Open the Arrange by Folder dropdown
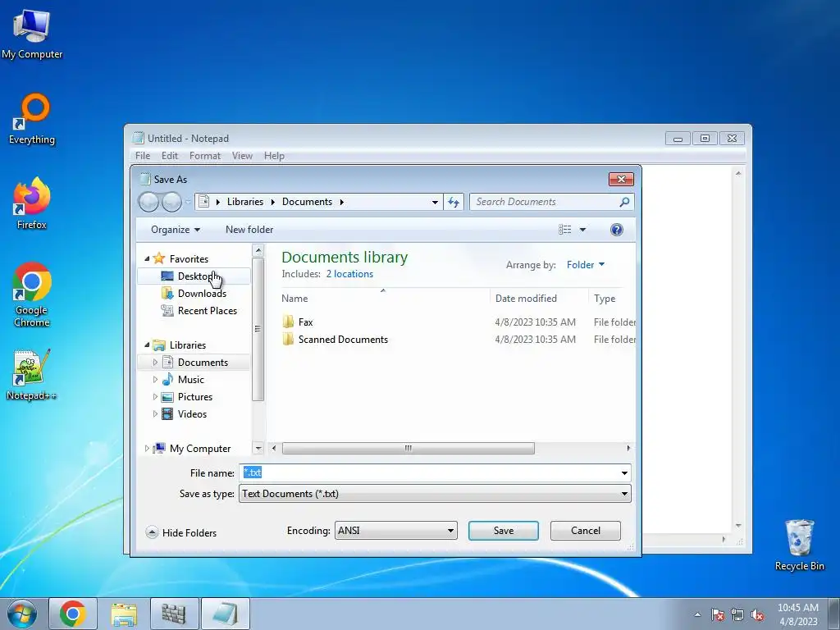Viewport: 840px width, 630px height. (x=586, y=265)
